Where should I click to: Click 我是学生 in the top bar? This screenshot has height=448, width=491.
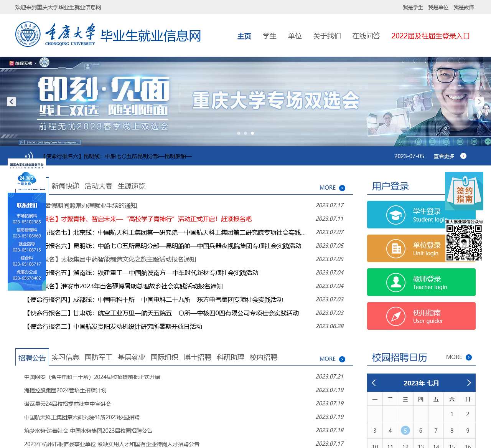[413, 7]
